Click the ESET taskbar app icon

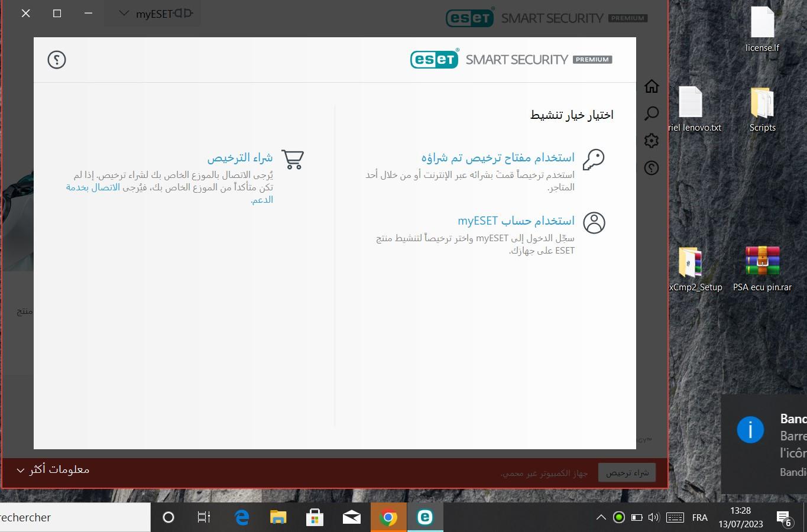(x=425, y=517)
